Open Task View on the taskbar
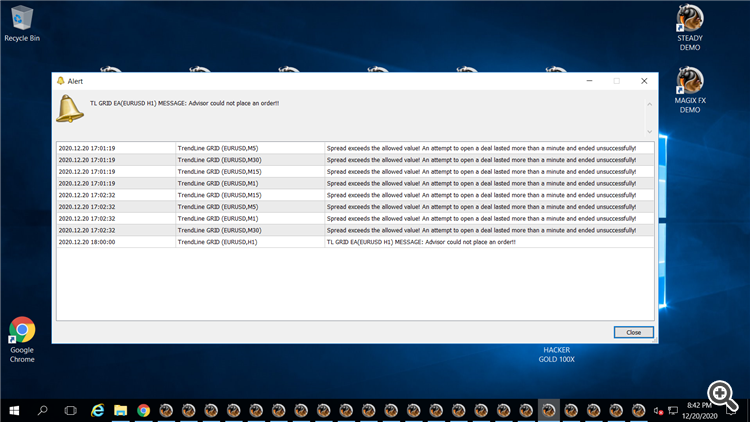The width and height of the screenshot is (750, 422). tap(70, 411)
